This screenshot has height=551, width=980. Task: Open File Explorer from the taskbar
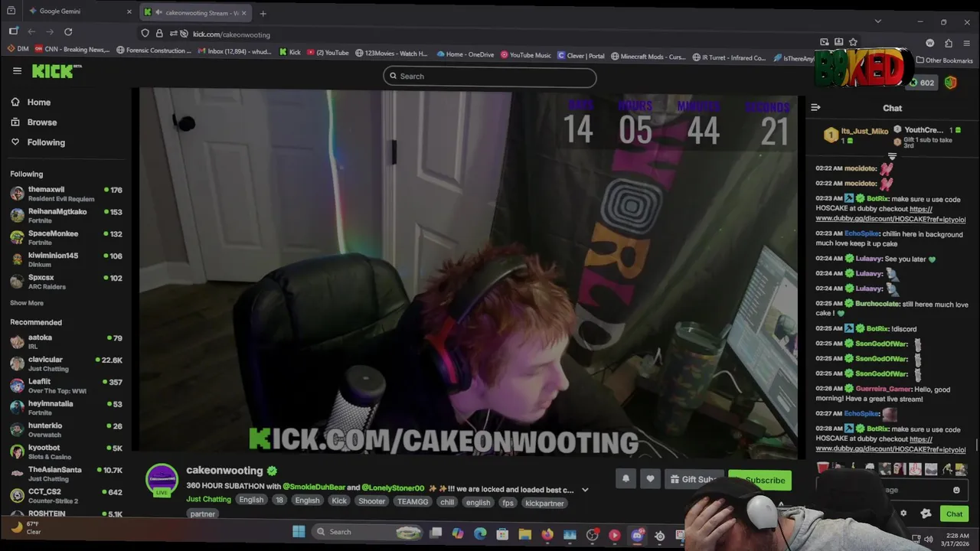tap(524, 534)
